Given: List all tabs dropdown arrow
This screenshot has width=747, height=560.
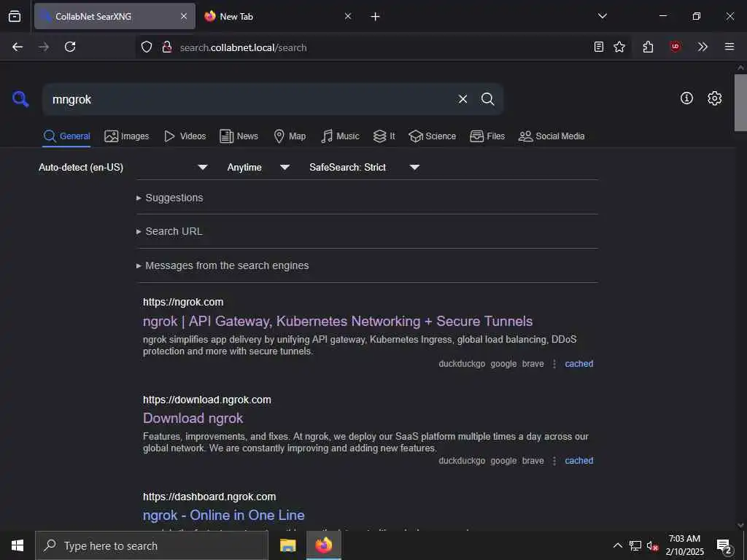Looking at the screenshot, I should point(602,16).
